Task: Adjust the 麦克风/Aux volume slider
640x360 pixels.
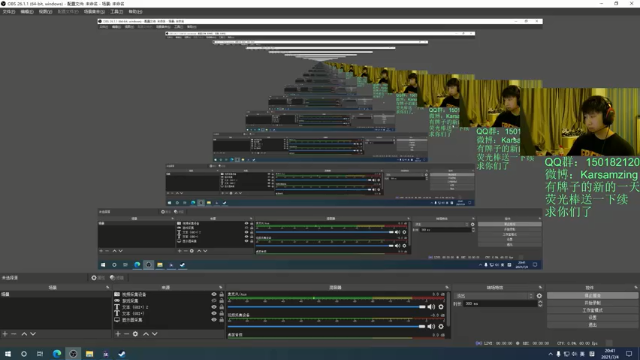Action: 327,307
